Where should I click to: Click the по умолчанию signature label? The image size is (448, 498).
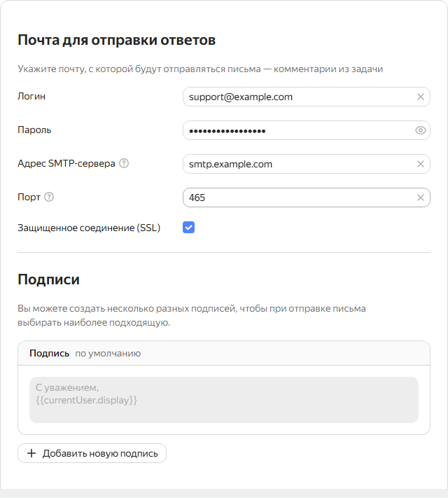108,354
